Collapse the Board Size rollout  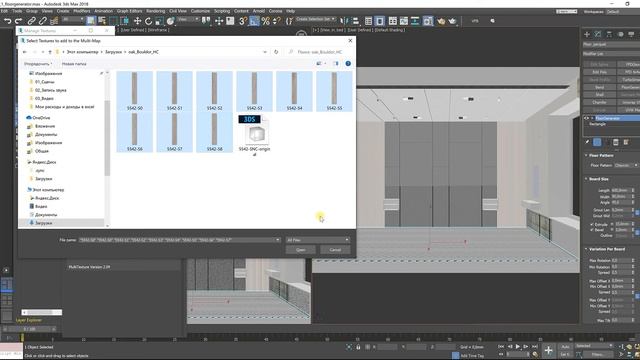(586, 179)
